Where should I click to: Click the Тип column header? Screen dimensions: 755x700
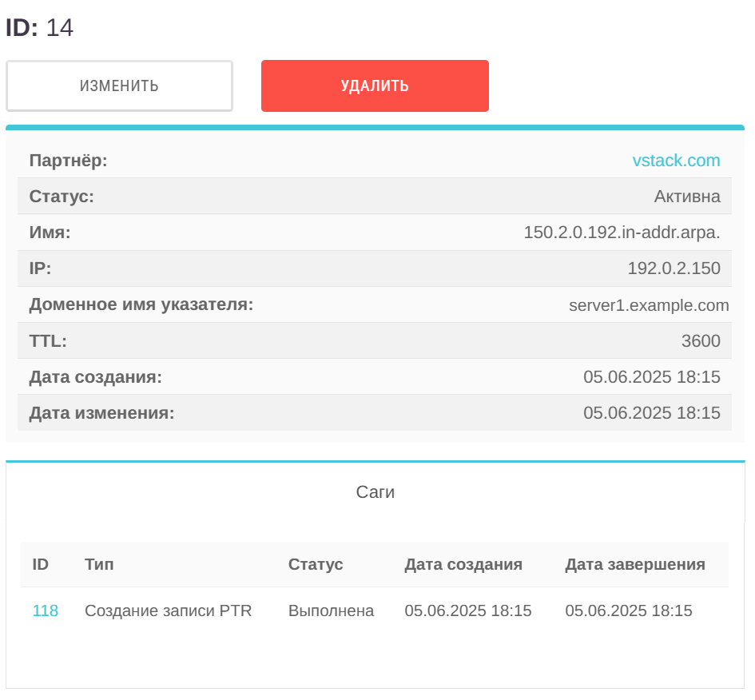[99, 565]
